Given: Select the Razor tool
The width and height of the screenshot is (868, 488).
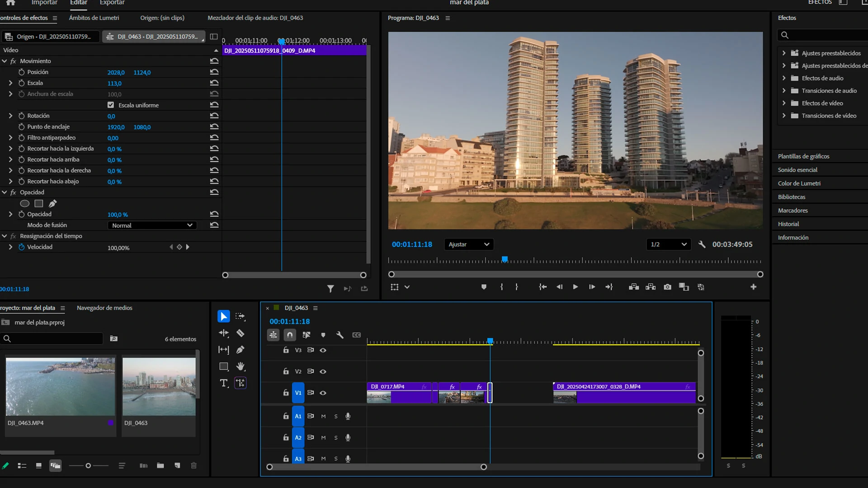Looking at the screenshot, I should click(241, 333).
